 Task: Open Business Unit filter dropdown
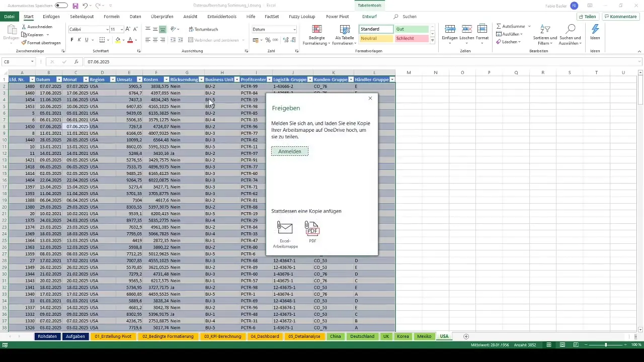coord(236,79)
